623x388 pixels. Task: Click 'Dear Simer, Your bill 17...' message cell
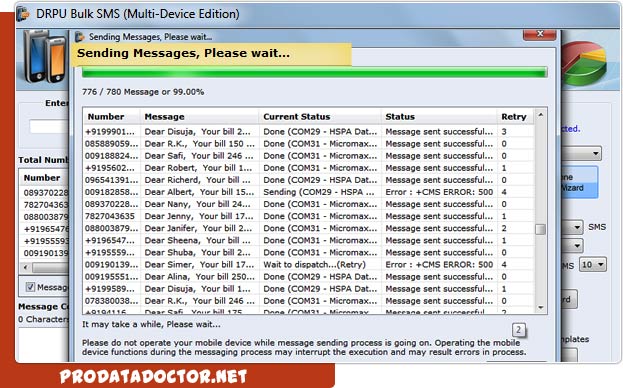(199, 264)
